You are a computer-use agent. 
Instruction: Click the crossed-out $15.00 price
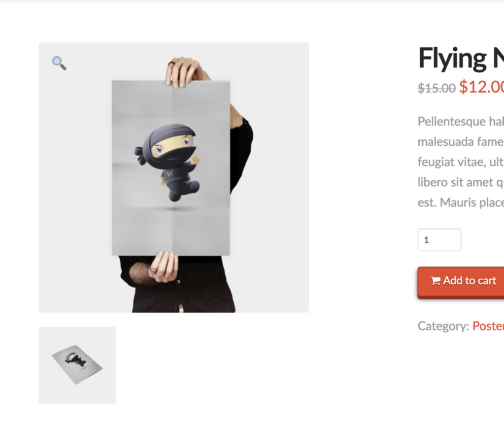[437, 87]
